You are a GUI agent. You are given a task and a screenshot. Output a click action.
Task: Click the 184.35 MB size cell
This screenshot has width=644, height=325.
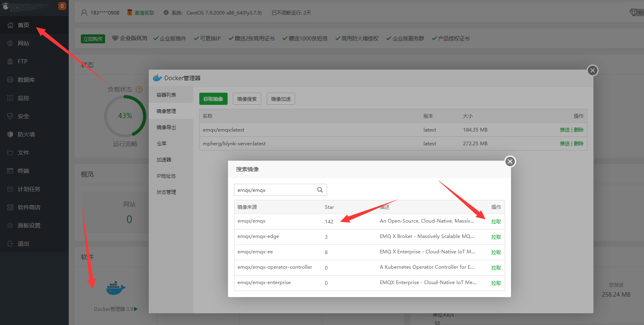pyautogui.click(x=475, y=130)
